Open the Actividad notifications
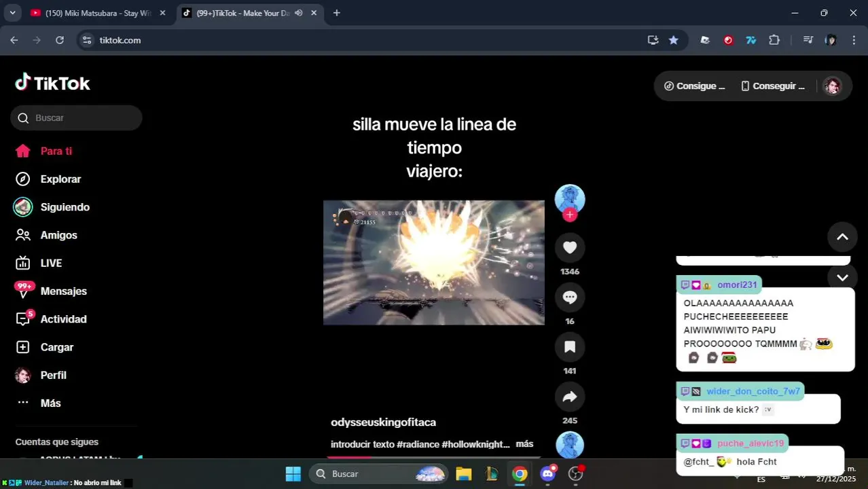The height and width of the screenshot is (489, 868). pos(51,319)
